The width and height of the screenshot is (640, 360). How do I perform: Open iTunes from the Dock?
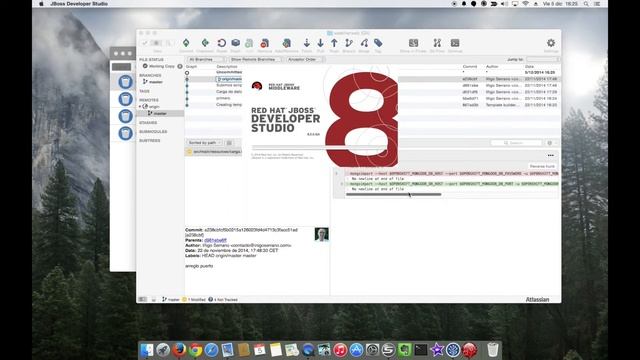[340, 350]
